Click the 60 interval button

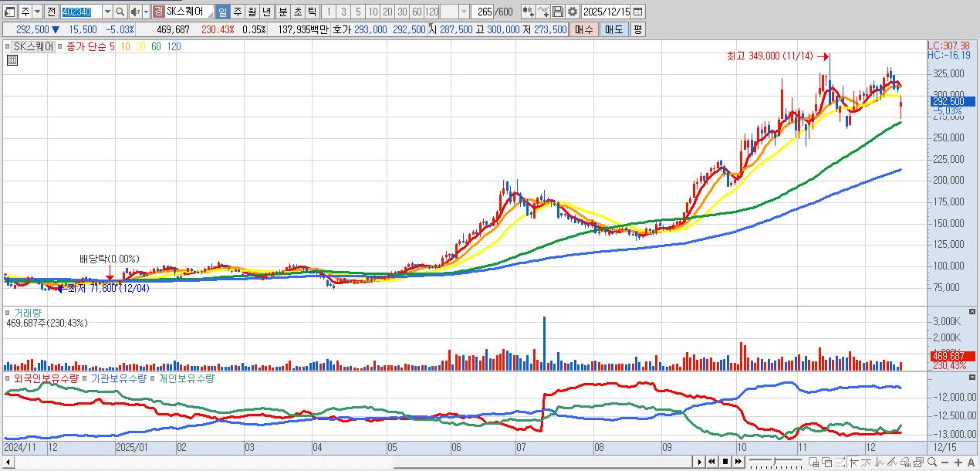click(x=416, y=12)
